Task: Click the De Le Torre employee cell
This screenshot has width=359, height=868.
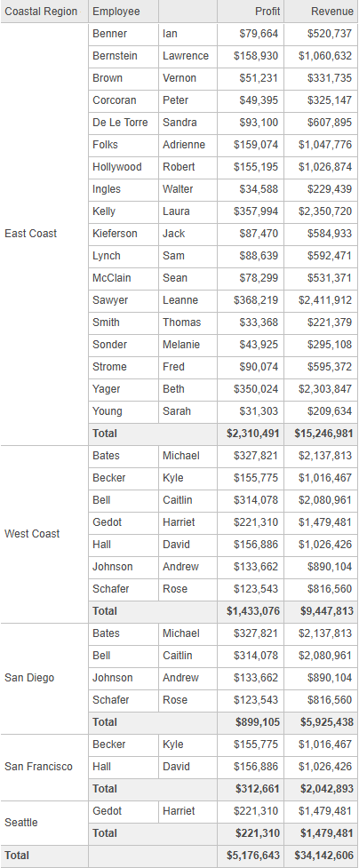Action: pyautogui.click(x=123, y=123)
